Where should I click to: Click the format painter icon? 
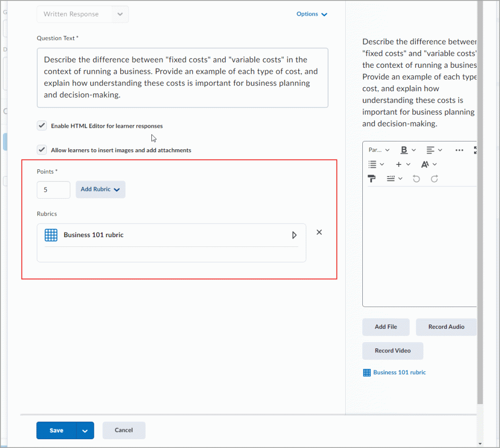[372, 179]
